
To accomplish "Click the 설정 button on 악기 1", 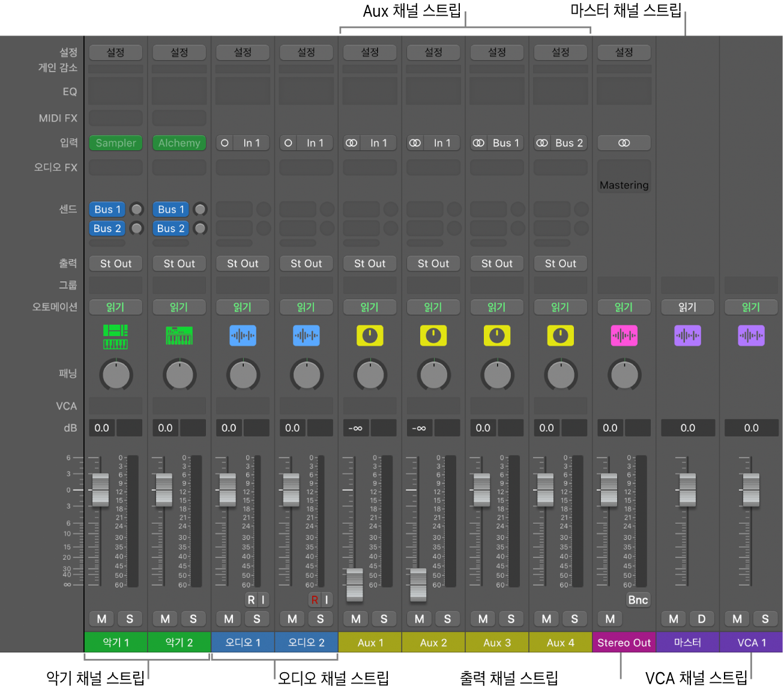I will tap(116, 52).
